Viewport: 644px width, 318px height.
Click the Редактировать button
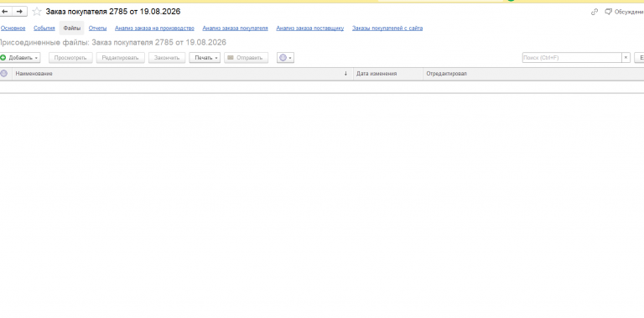[x=121, y=58]
